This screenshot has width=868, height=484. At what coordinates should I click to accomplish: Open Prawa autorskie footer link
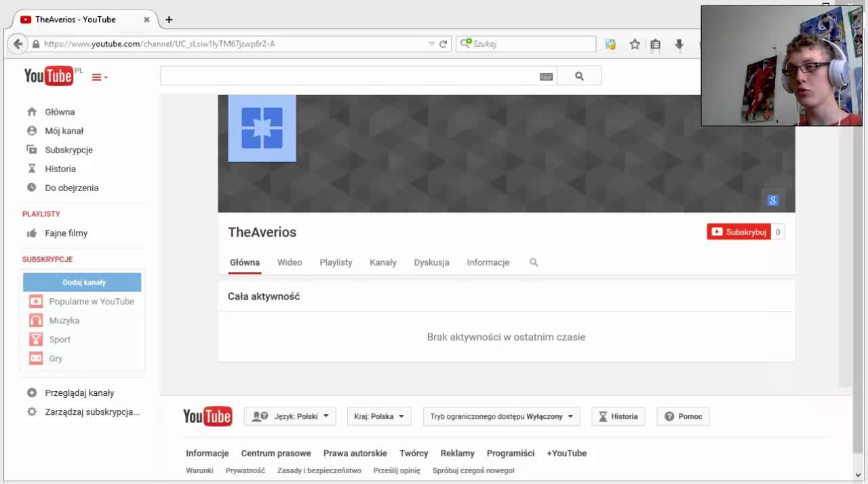(355, 453)
